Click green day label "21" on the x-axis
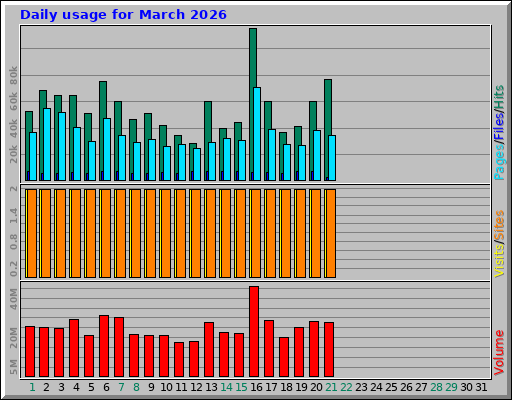The image size is (512, 400). pyautogui.click(x=331, y=387)
